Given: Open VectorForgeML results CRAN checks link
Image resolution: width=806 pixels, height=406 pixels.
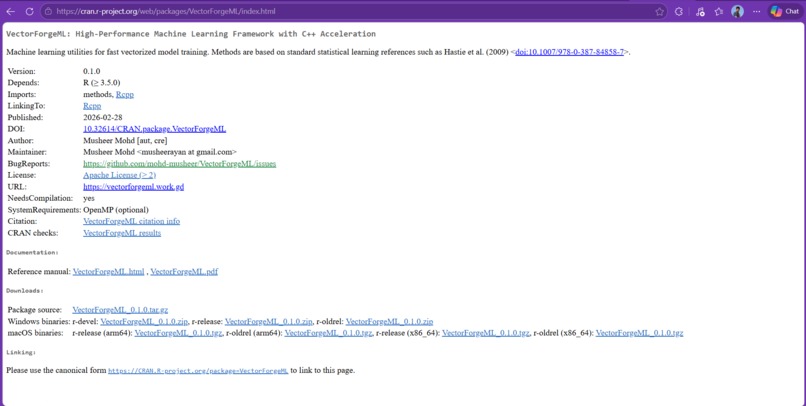Looking at the screenshot, I should pos(122,233).
